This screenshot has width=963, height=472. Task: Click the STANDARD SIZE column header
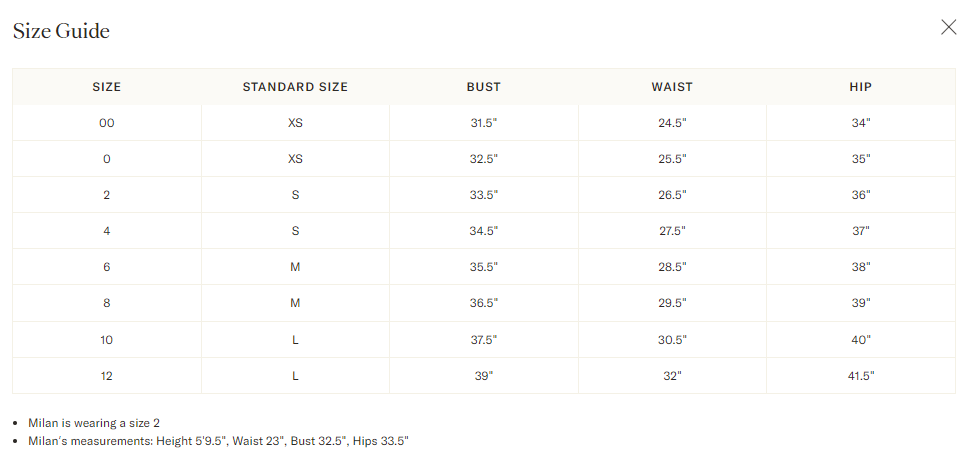click(x=295, y=87)
